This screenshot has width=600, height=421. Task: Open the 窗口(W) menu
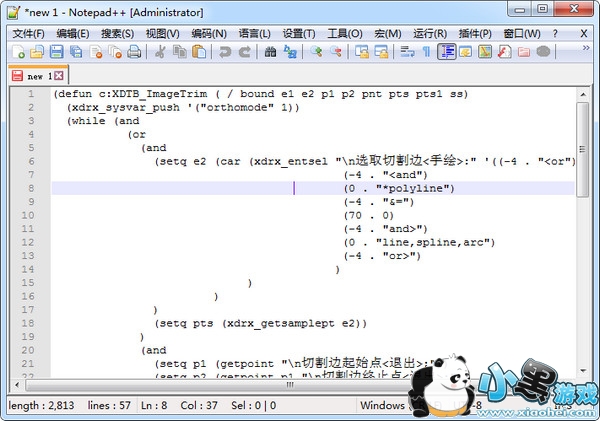coord(522,34)
